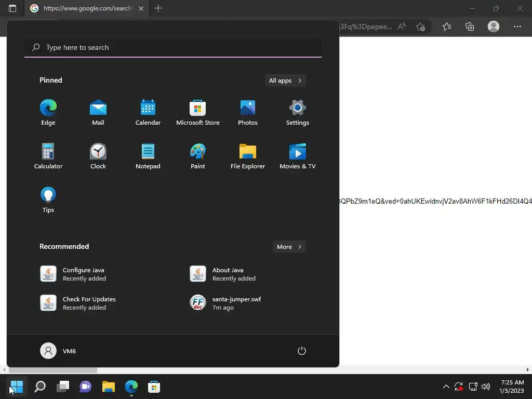Image resolution: width=532 pixels, height=399 pixels.
Task: Click the Windows Start button on taskbar
Action: pyautogui.click(x=17, y=387)
